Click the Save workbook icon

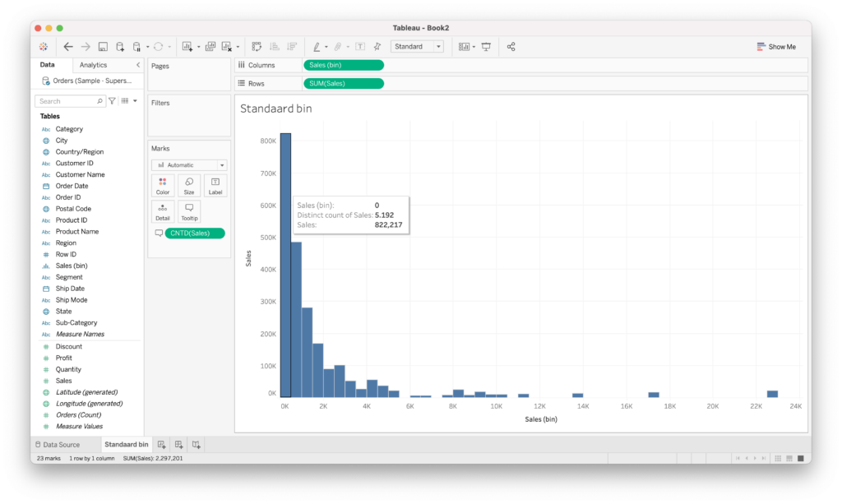coord(103,47)
